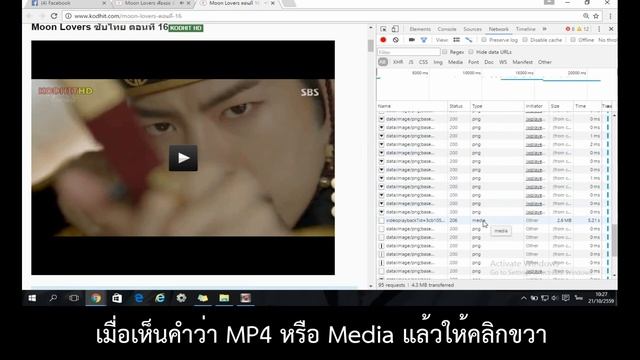
Task: Switch to large request rows view icon
Action: (x=456, y=40)
